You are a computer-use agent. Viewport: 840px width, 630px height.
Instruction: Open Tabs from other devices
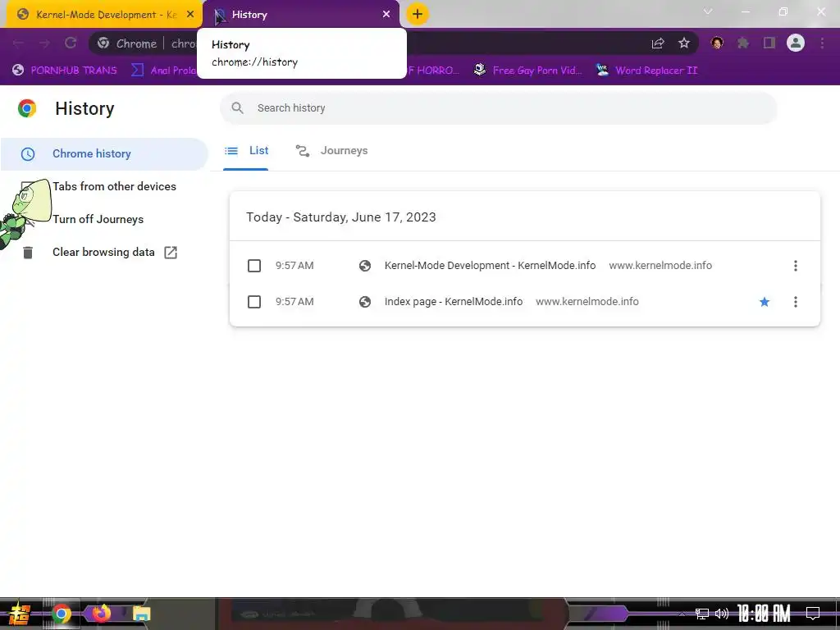[x=114, y=186]
